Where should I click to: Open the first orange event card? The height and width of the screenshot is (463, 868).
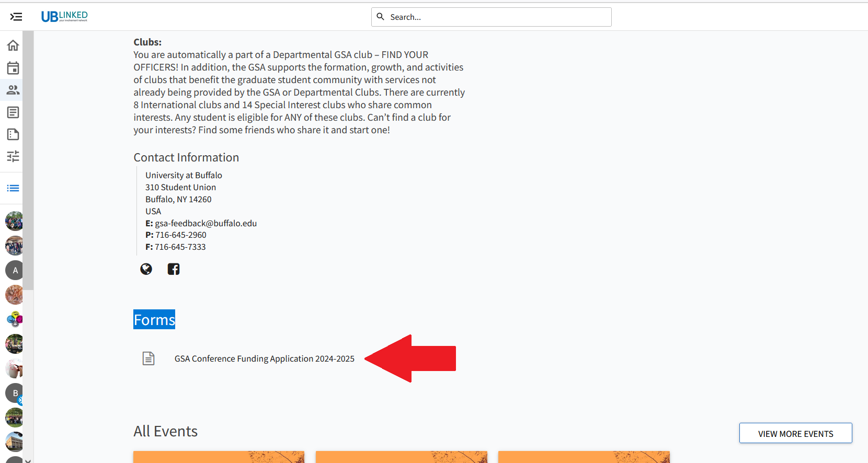(x=219, y=457)
